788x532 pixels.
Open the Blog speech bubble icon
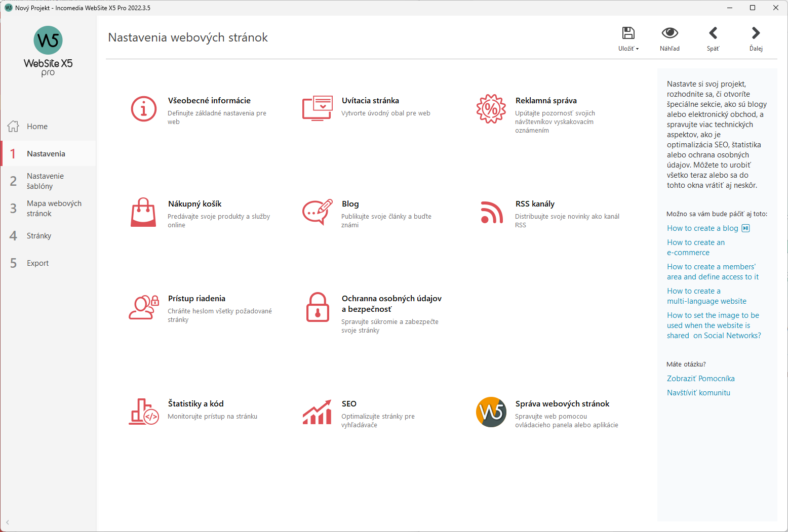pyautogui.click(x=318, y=212)
